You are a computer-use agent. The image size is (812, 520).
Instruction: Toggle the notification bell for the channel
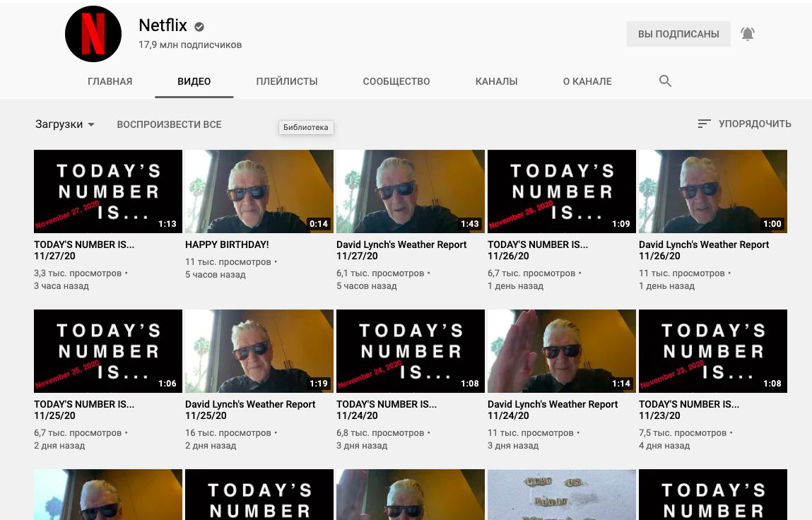tap(747, 34)
